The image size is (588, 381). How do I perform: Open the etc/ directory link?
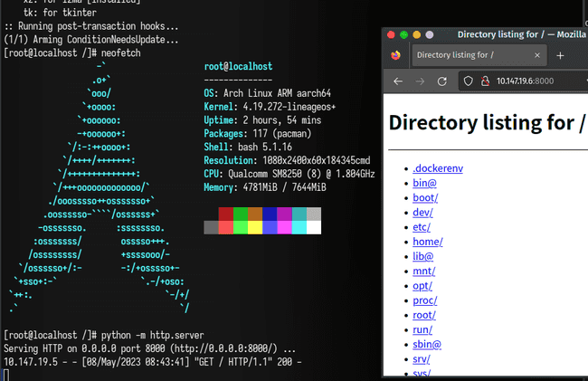pos(422,227)
